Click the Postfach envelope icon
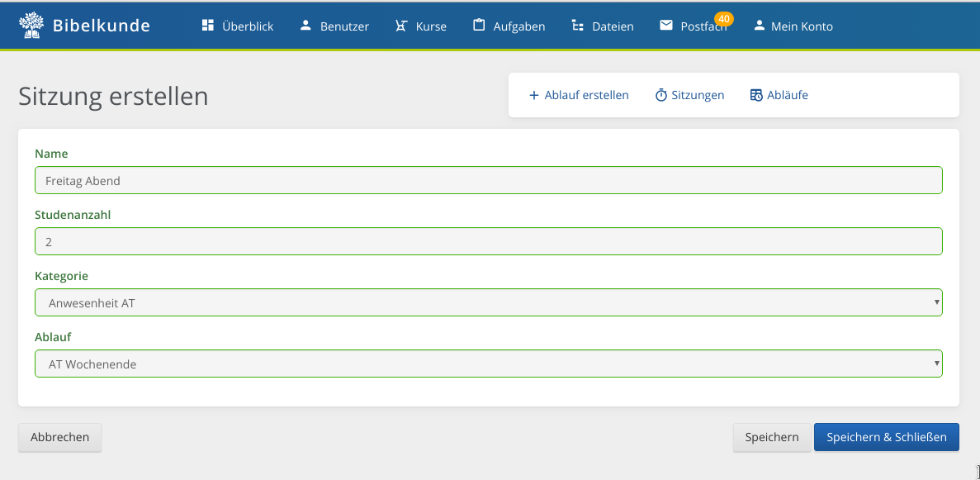 tap(666, 25)
